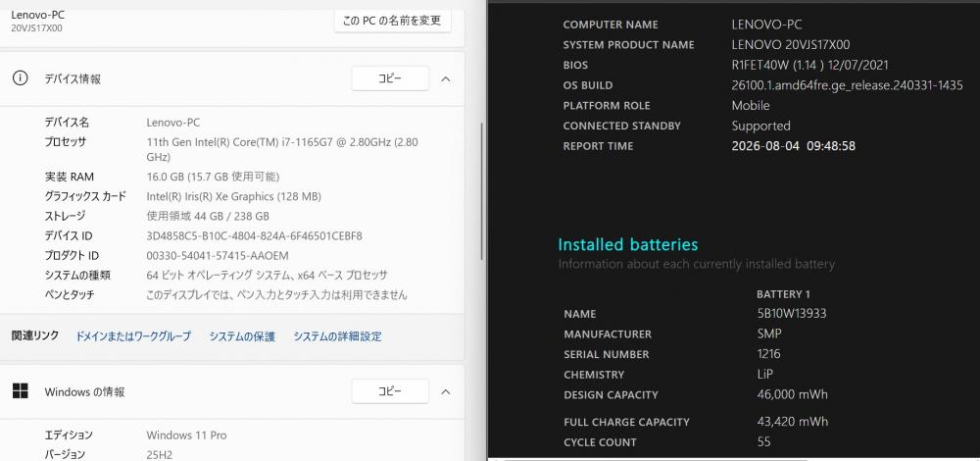The width and height of the screenshot is (980, 461).
Task: Click the デバイス情報 section title
Action: coord(73,79)
